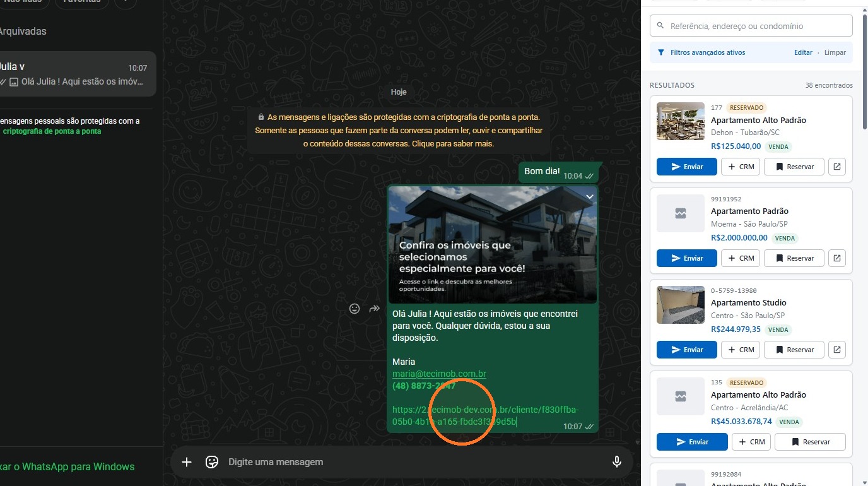Open the Apartamento Studio photo thumbnail
The height and width of the screenshot is (486, 868).
pyautogui.click(x=681, y=305)
